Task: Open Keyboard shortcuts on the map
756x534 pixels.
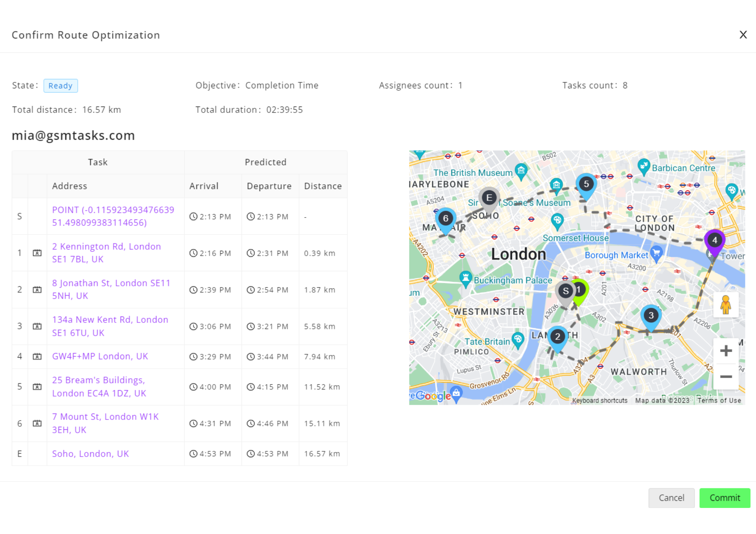Action: [600, 400]
